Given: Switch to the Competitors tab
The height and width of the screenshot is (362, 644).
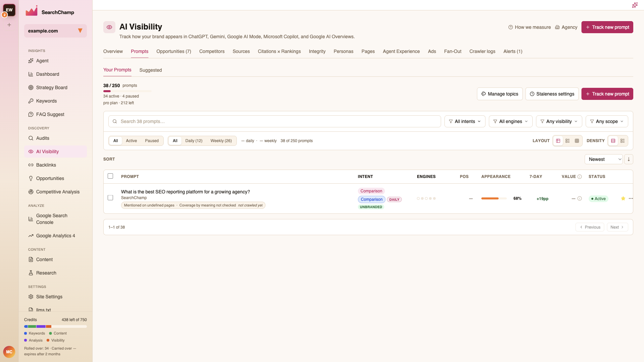Looking at the screenshot, I should [x=212, y=51].
